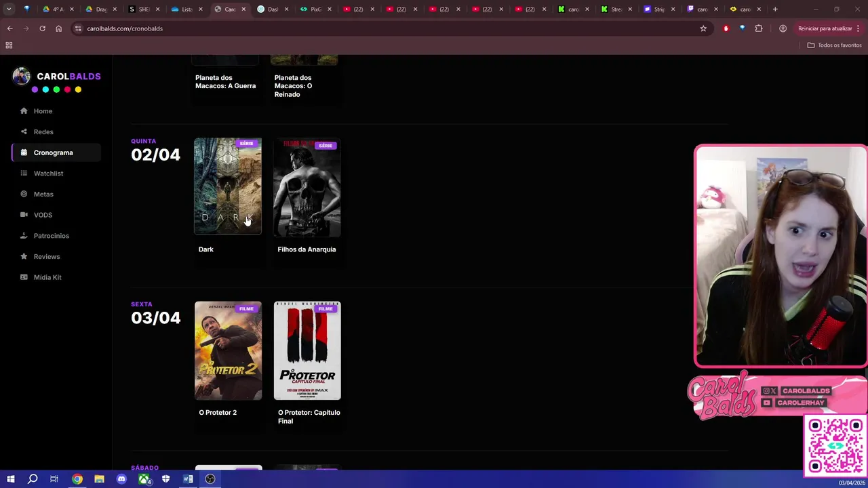The height and width of the screenshot is (488, 868).
Task: Click the yellow dot under the logo
Action: [x=78, y=89]
